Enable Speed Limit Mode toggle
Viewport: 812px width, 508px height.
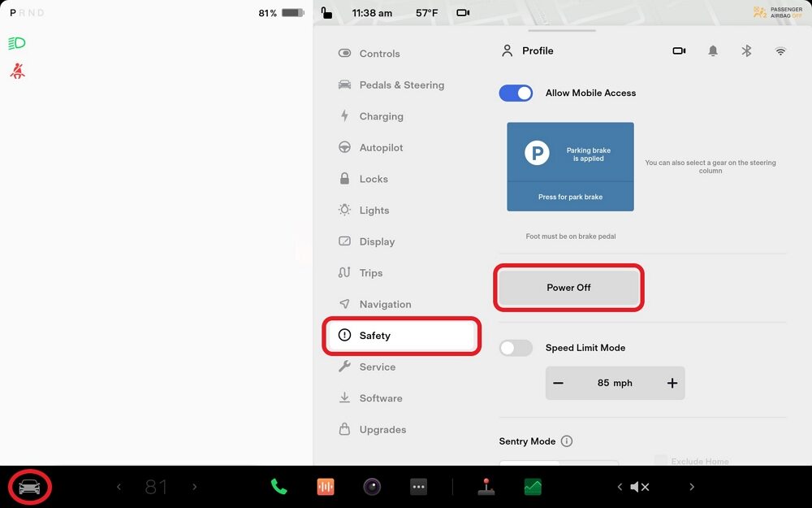click(x=516, y=348)
